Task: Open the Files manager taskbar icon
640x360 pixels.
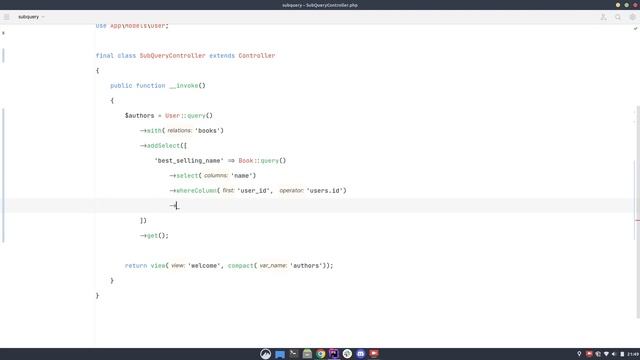Action: (x=280, y=354)
